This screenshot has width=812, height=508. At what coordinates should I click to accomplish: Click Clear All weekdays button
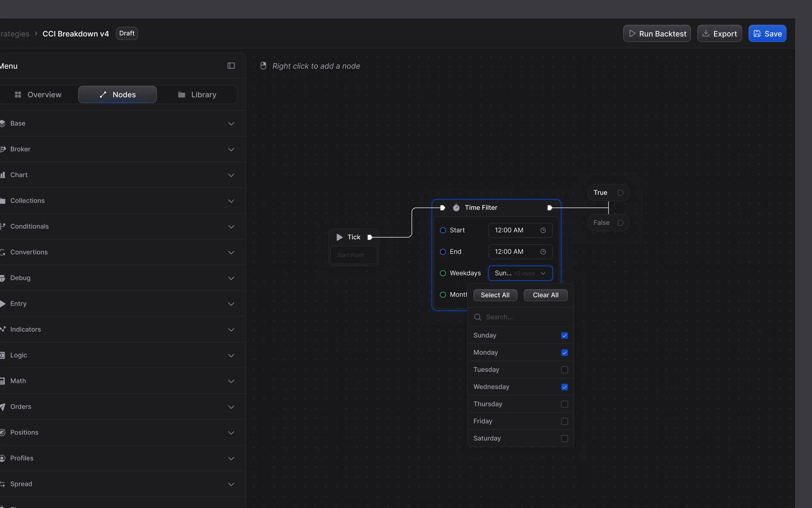tap(546, 295)
